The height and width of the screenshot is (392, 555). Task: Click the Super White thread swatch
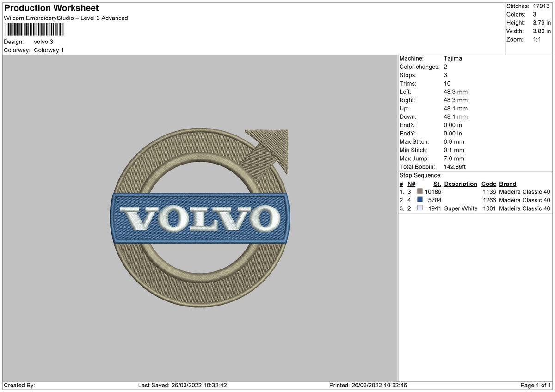click(419, 208)
